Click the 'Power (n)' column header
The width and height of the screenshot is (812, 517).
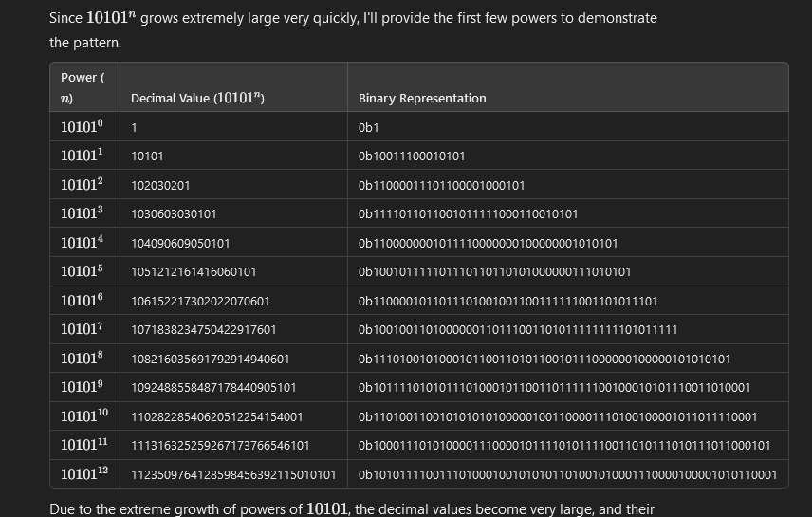83,87
